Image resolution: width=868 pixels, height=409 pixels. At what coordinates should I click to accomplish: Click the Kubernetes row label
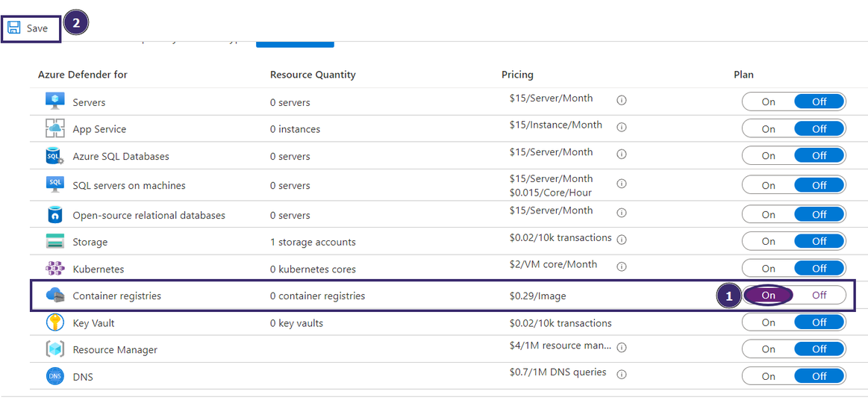[x=99, y=269]
